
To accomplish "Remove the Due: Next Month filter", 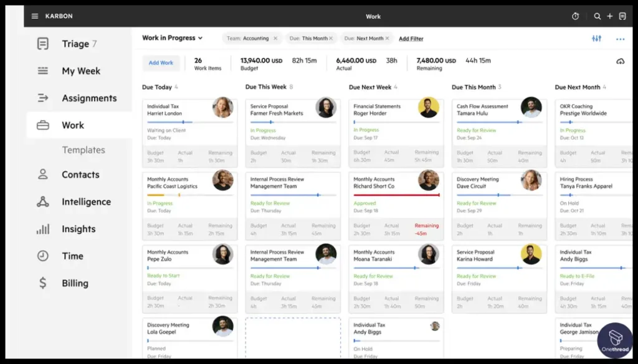I will point(387,38).
